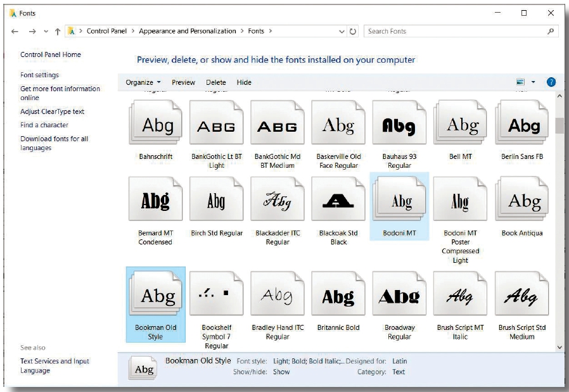Select the Birch Std Regular font
The image size is (569, 392).
point(216,199)
